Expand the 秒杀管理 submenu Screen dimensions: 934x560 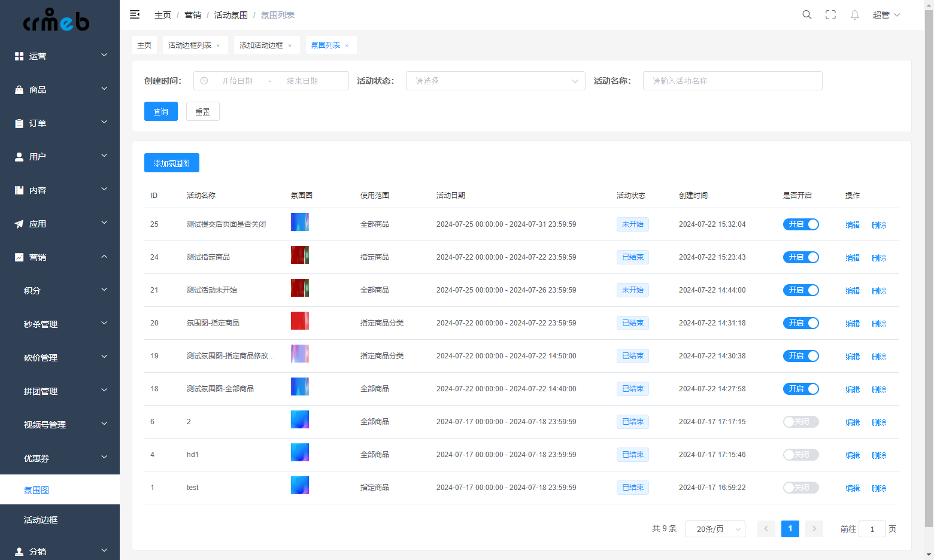[x=60, y=324]
